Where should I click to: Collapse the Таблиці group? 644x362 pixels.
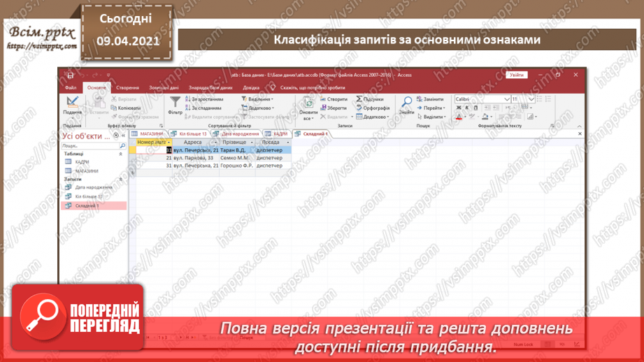click(x=121, y=154)
